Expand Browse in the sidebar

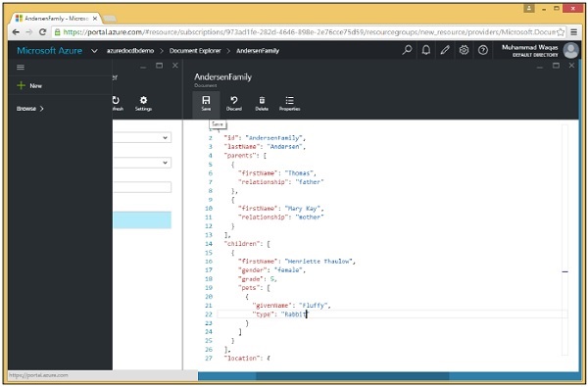click(30, 109)
